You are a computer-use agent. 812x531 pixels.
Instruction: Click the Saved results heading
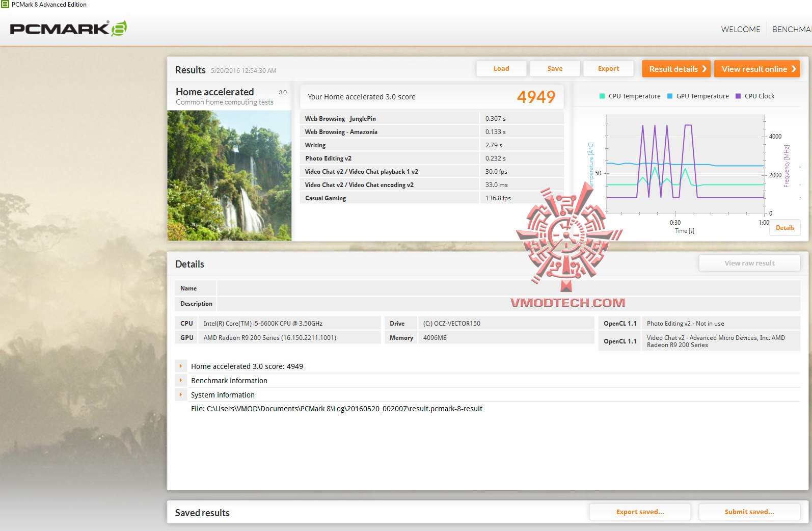tap(202, 513)
